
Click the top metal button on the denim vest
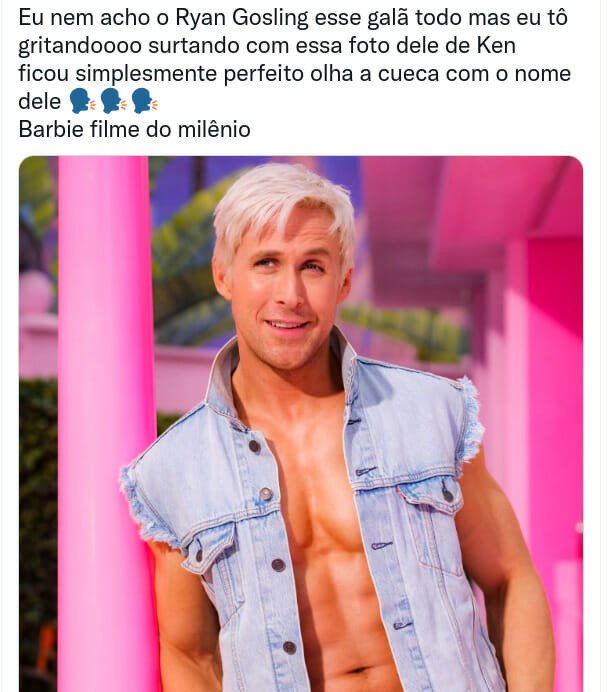254,446
